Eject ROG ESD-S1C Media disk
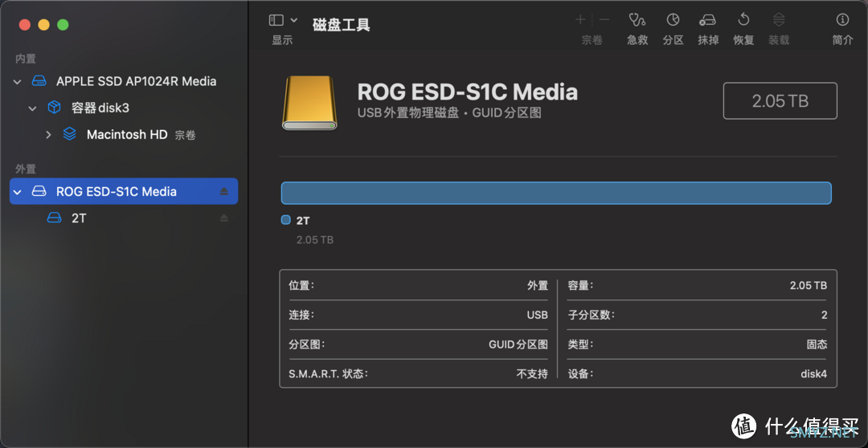The image size is (868, 448). click(x=223, y=191)
